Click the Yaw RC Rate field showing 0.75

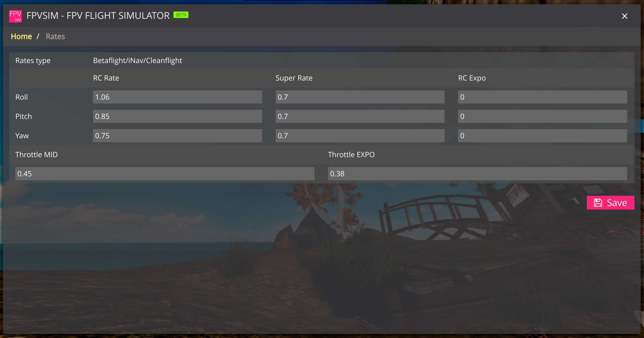[177, 135]
